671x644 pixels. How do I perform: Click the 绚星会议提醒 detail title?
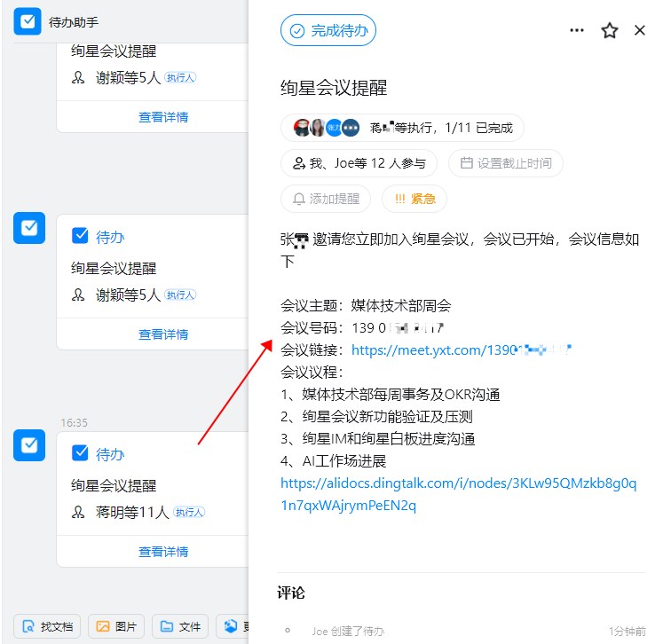[334, 88]
